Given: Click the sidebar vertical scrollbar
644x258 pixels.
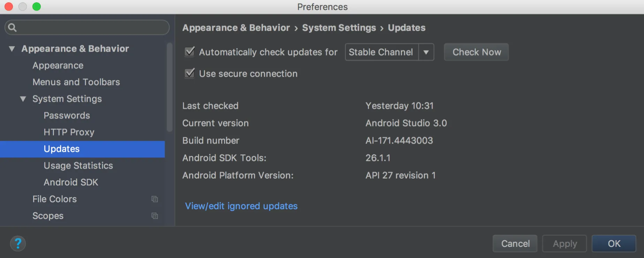Looking at the screenshot, I should click(170, 87).
